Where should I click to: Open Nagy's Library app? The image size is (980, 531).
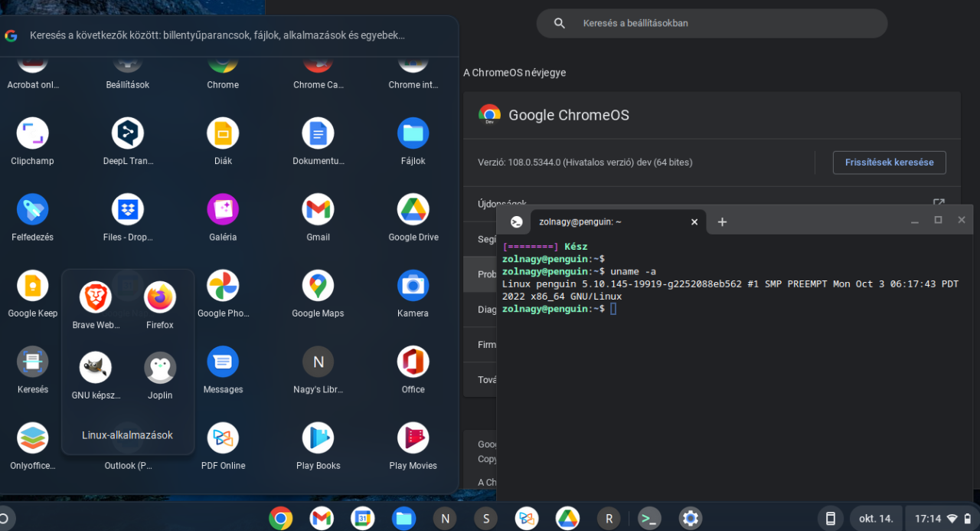tap(318, 362)
